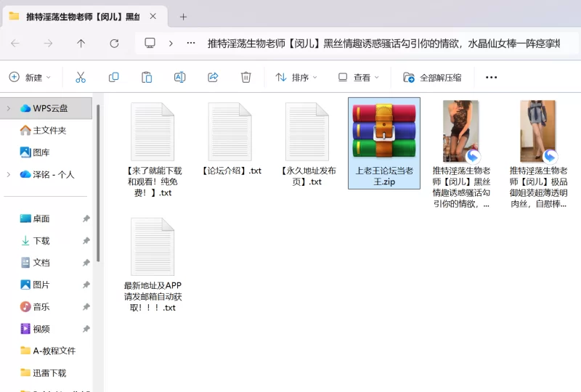The height and width of the screenshot is (392, 581).
Task: Click the Delete trash can icon
Action: 246,77
